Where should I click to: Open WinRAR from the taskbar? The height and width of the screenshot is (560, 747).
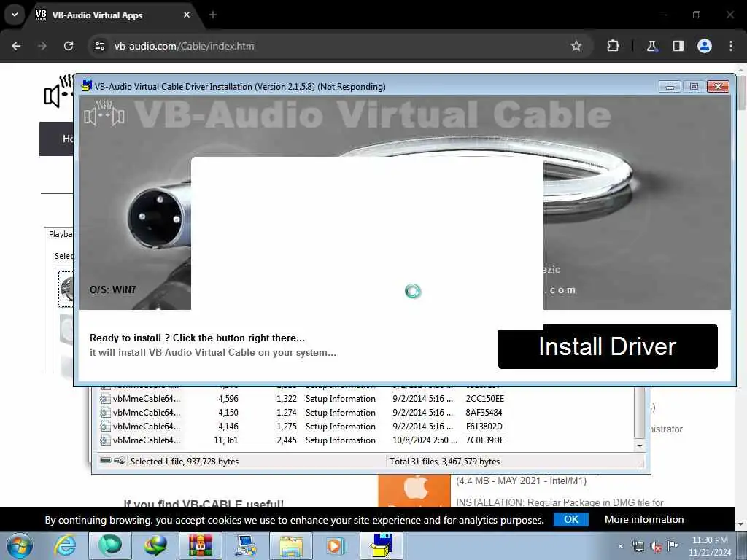[201, 545]
